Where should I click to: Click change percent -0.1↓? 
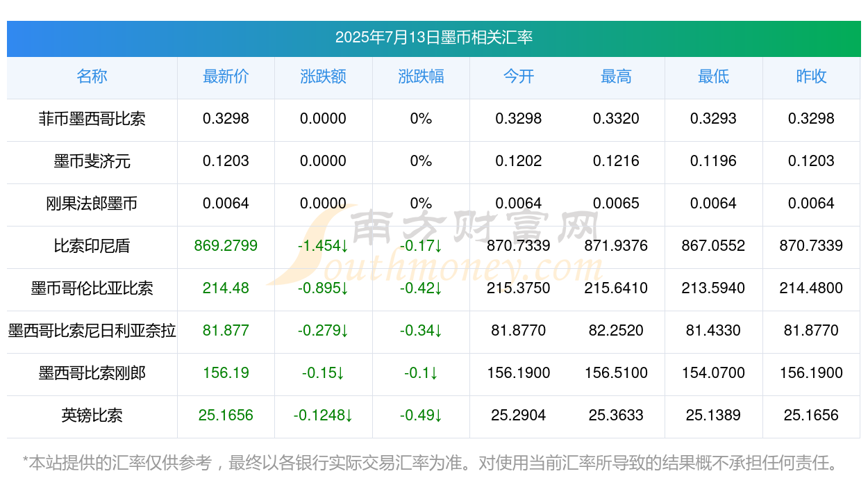(x=421, y=373)
